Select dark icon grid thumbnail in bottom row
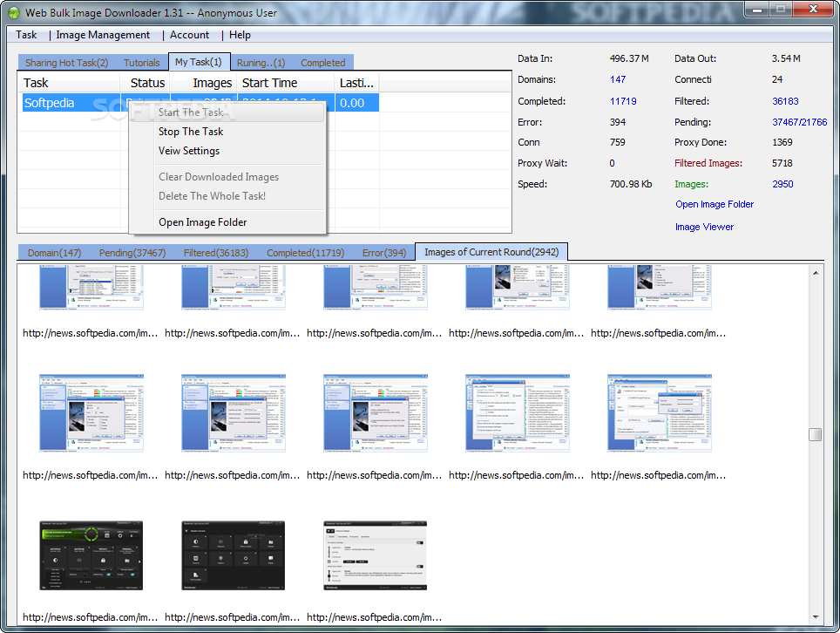 (233, 555)
